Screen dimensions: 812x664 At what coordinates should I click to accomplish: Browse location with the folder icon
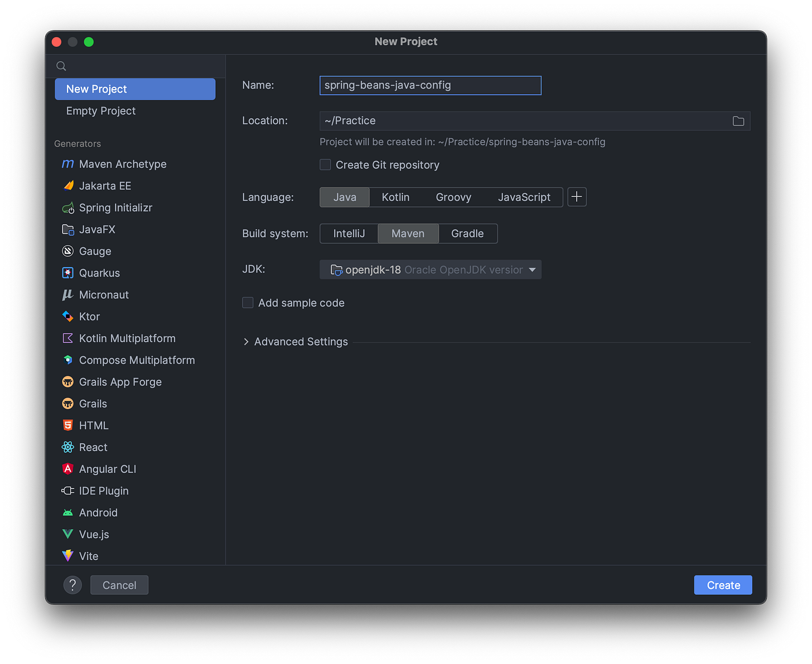[x=738, y=121]
